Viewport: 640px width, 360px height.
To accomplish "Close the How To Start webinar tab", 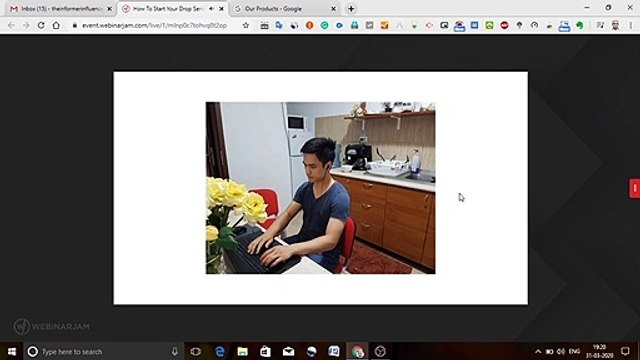I will coord(222,9).
